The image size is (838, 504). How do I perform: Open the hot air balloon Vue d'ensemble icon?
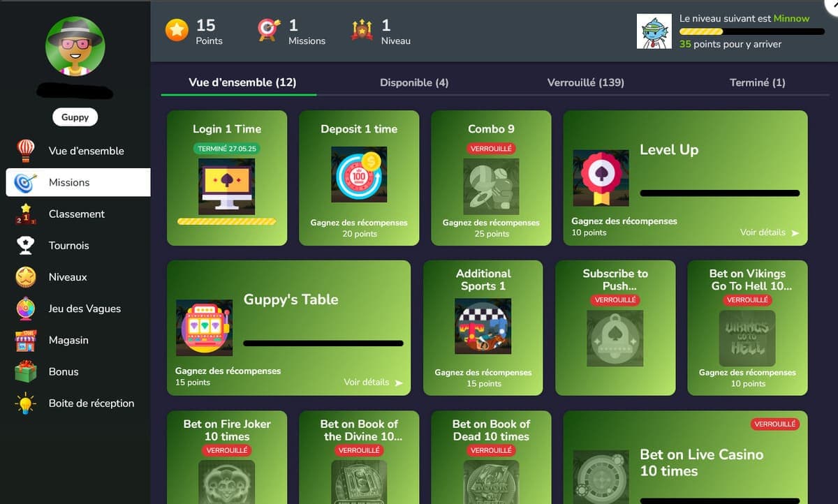[x=26, y=150]
